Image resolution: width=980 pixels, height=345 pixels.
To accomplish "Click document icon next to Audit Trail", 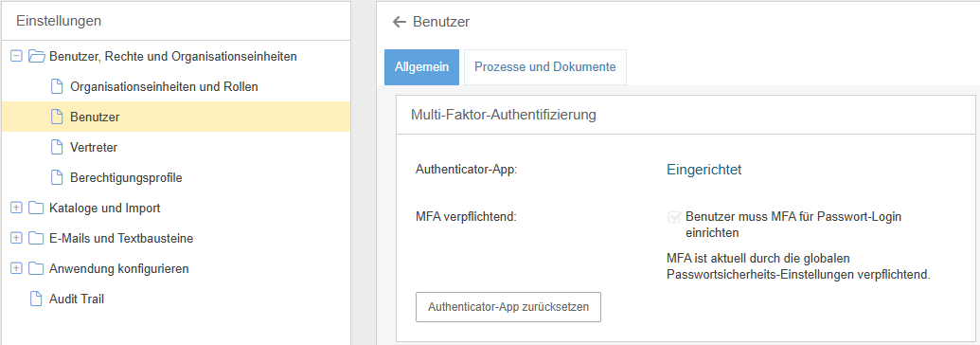I will [36, 300].
